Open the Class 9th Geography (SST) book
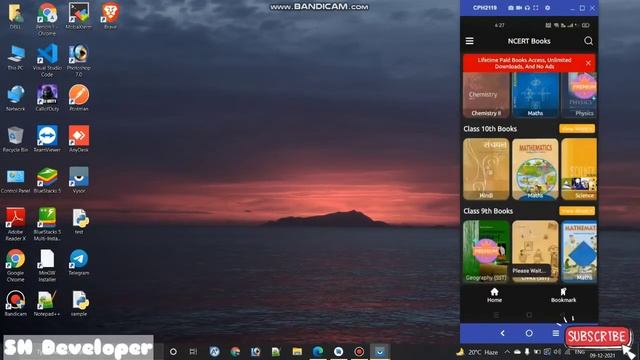The image size is (640, 360). pos(486,251)
